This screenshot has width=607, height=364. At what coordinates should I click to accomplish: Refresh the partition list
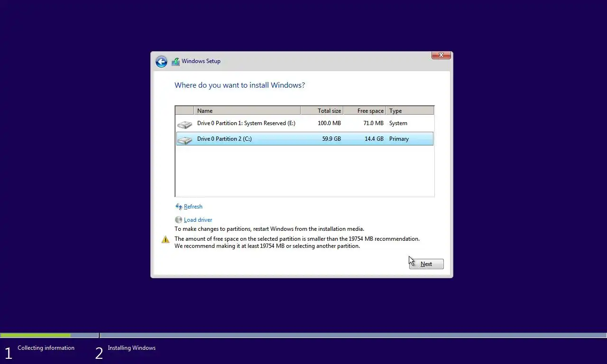click(x=193, y=207)
